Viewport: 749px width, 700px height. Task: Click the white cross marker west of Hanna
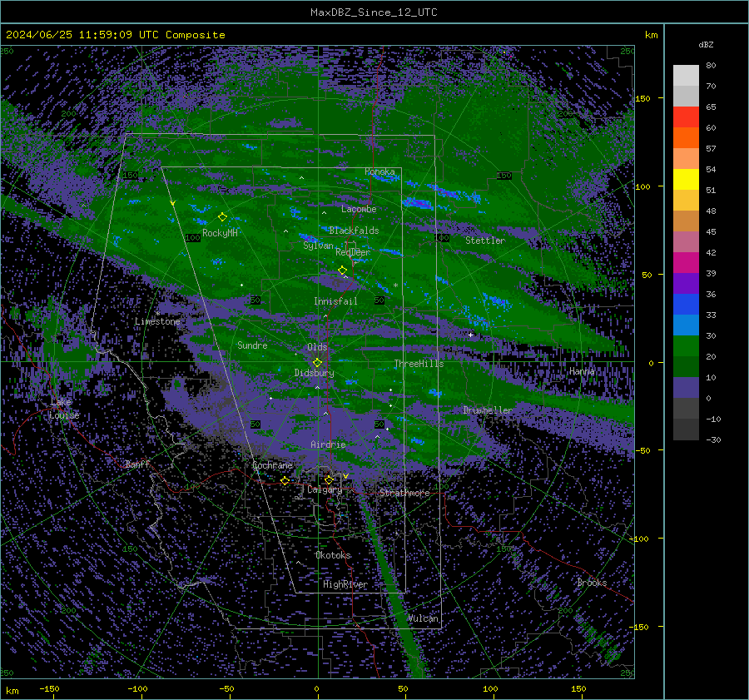(470, 335)
